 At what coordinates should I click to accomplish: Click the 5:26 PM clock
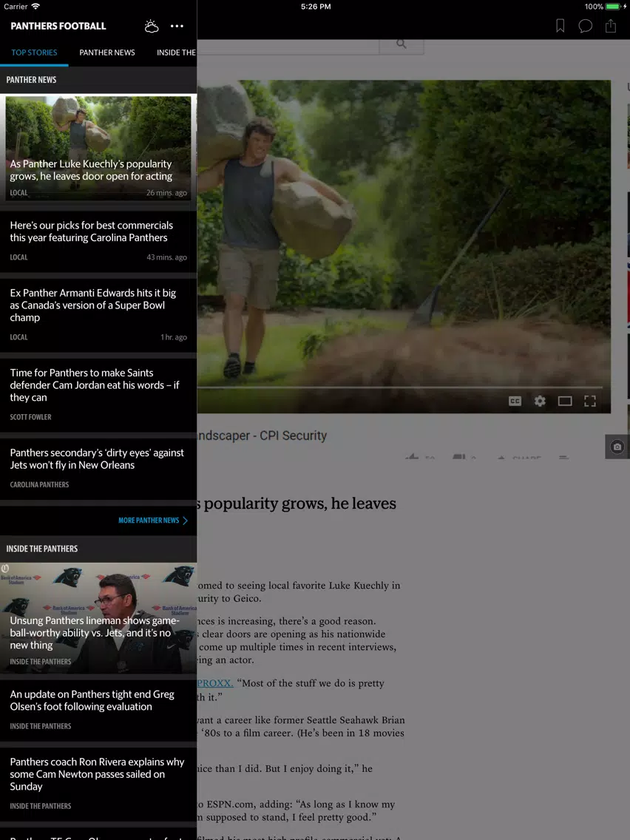point(316,7)
